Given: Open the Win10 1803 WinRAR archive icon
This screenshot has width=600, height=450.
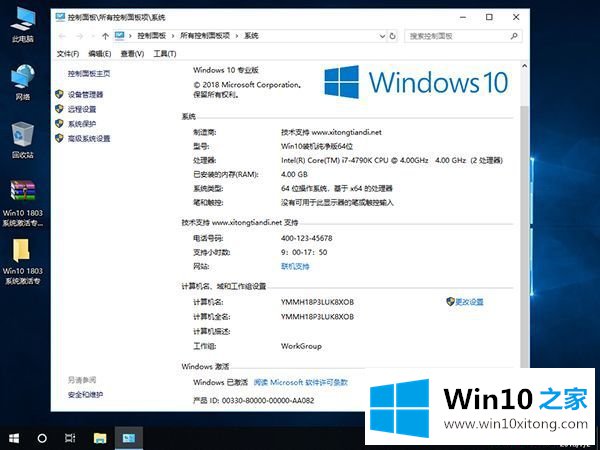Looking at the screenshot, I should coord(23,203).
